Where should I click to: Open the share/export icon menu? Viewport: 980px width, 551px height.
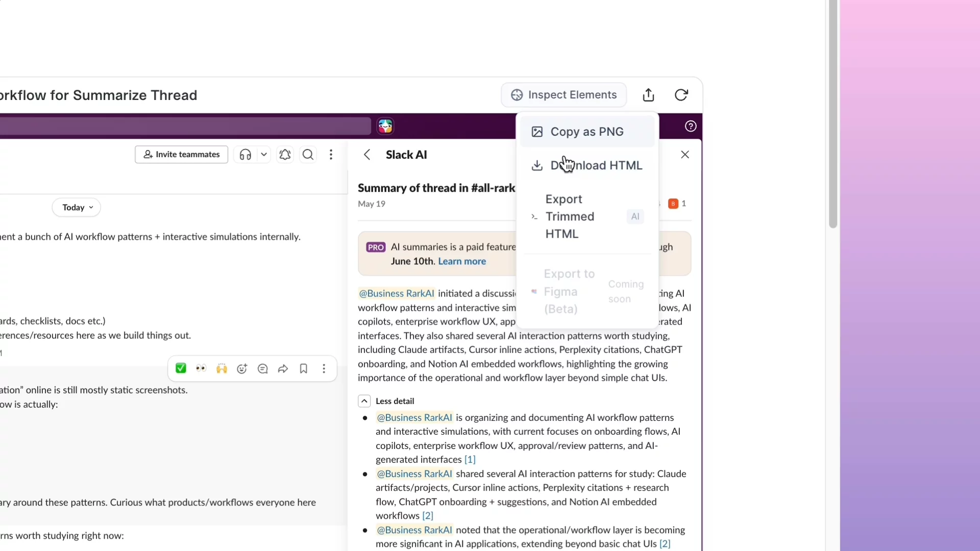click(x=648, y=95)
